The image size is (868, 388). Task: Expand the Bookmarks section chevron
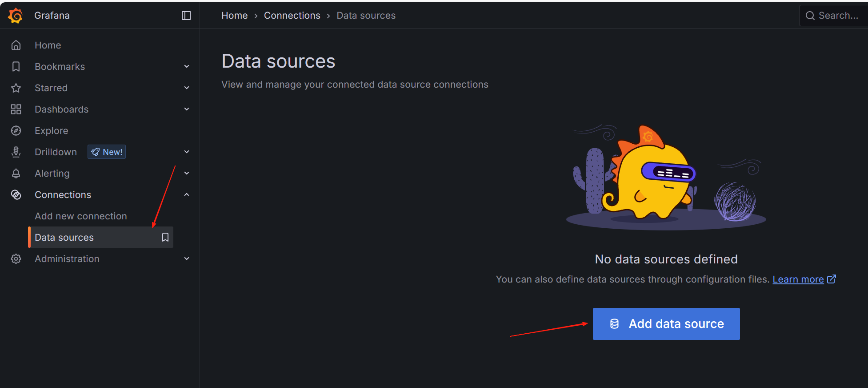coord(187,67)
